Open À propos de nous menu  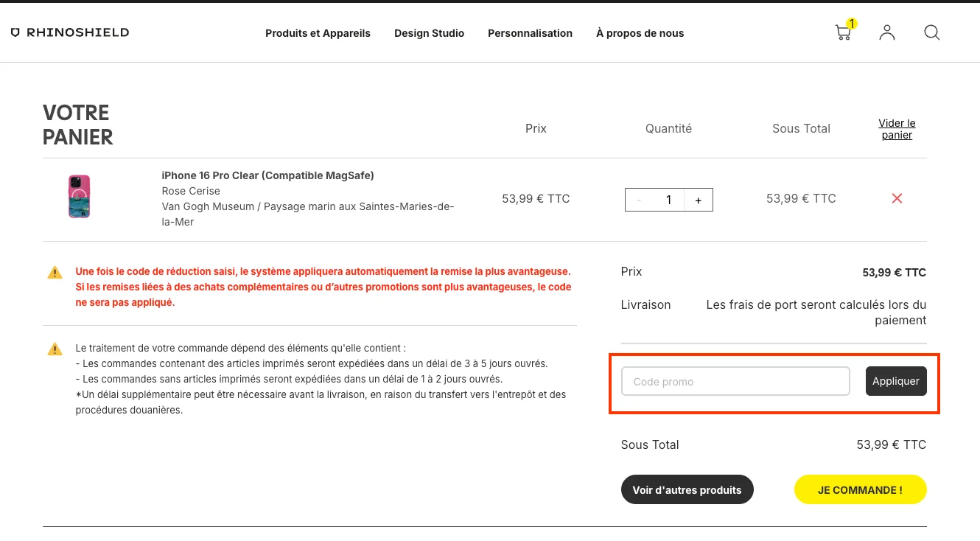coord(640,33)
